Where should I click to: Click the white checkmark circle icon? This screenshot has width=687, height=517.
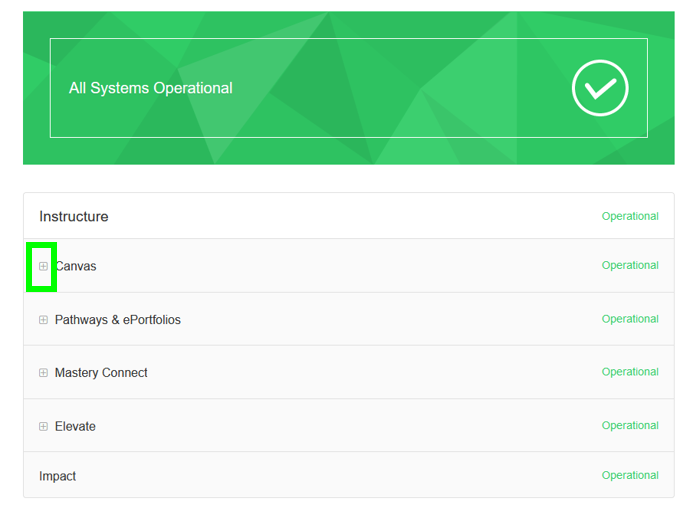(x=600, y=88)
